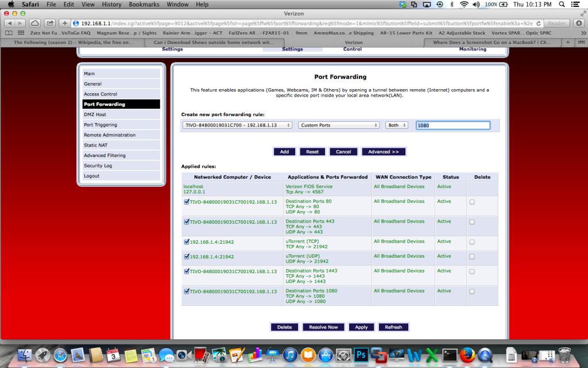Uncheck enable box for Ports 1443 rule
The image size is (588, 368).
coord(187,271)
